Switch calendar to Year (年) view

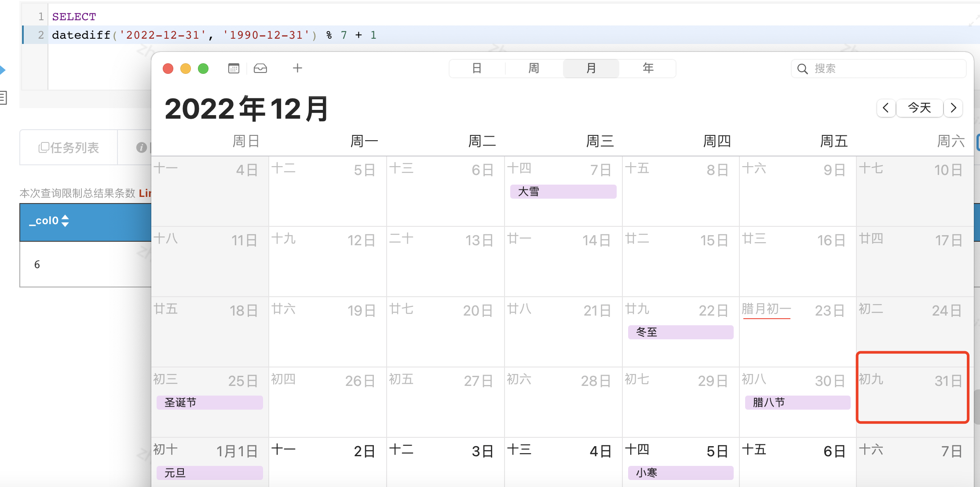point(648,69)
